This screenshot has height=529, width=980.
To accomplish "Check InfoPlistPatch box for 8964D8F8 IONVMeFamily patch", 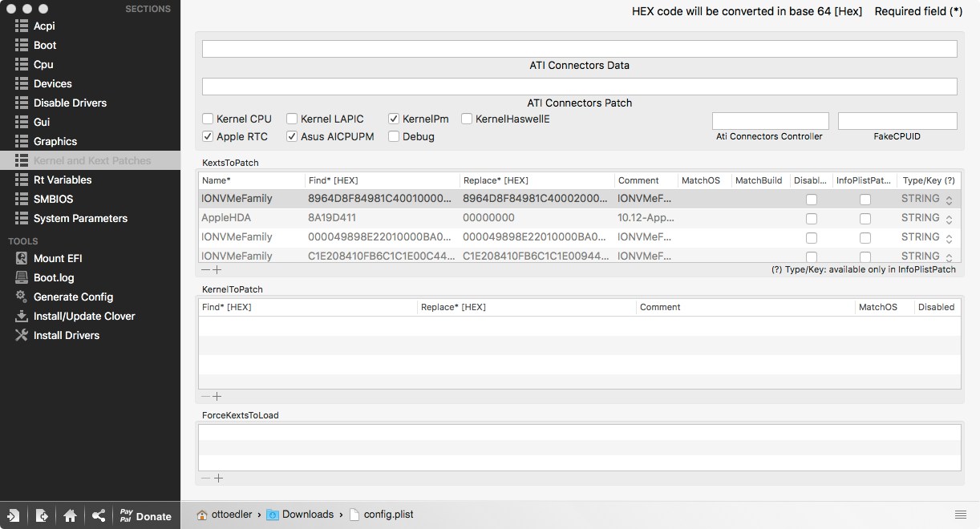I will [x=865, y=199].
